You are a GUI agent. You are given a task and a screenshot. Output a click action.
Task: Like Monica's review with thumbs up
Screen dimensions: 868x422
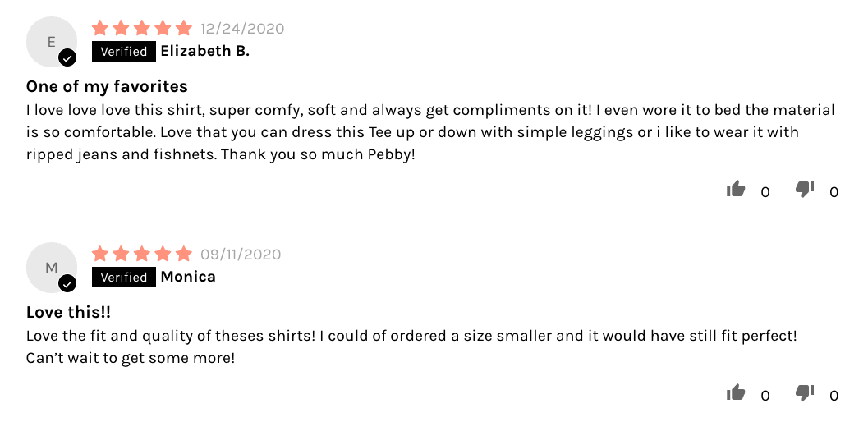pyautogui.click(x=736, y=393)
